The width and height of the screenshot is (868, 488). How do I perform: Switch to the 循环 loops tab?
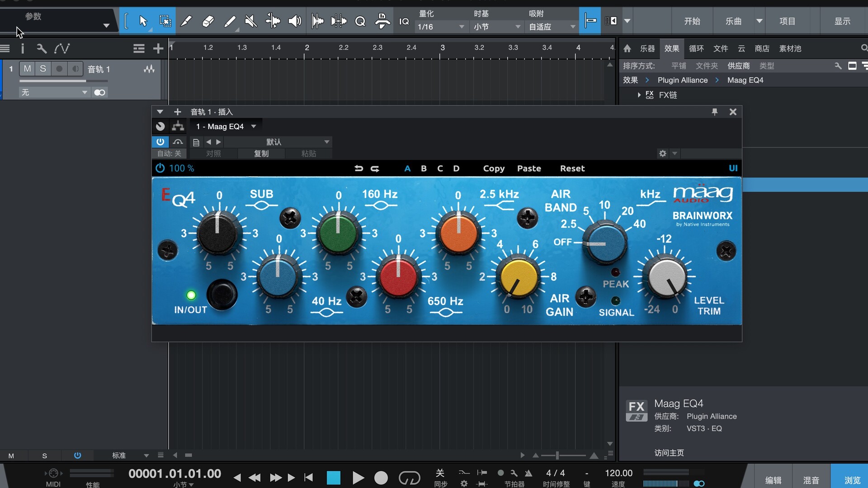point(696,48)
